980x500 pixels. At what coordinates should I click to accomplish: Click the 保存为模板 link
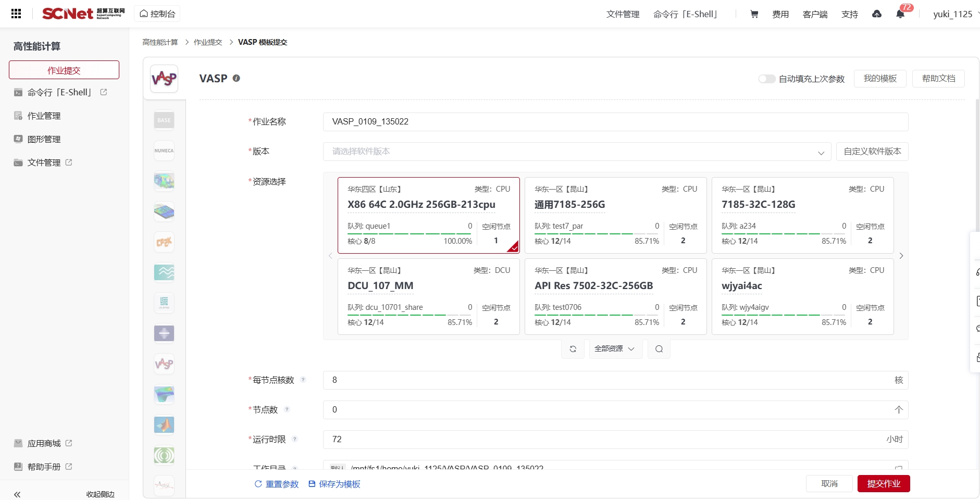tap(334, 484)
